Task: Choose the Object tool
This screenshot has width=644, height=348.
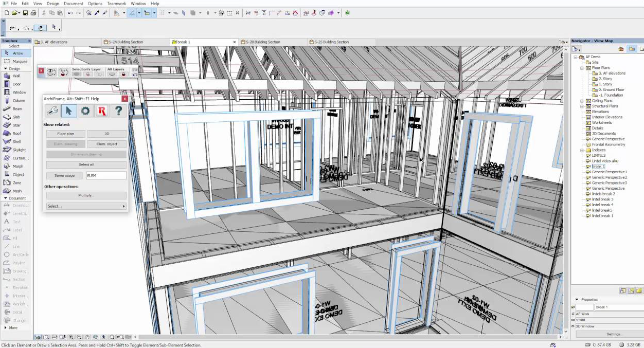Action: point(16,174)
